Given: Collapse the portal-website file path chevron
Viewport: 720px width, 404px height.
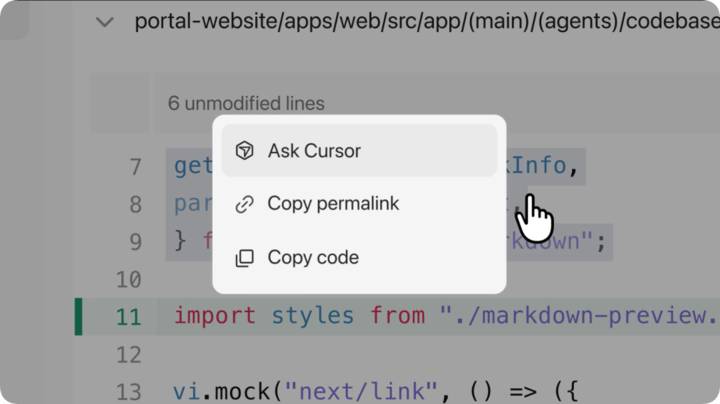Looking at the screenshot, I should [105, 22].
